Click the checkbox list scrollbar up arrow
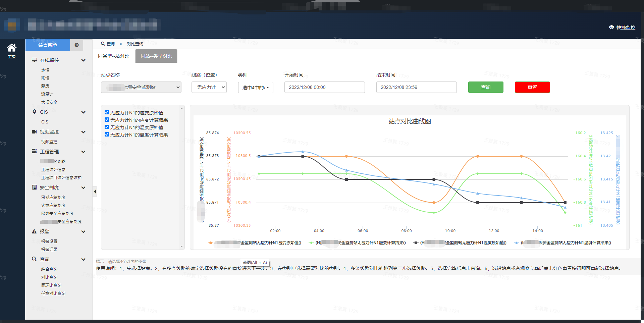 pos(182,108)
